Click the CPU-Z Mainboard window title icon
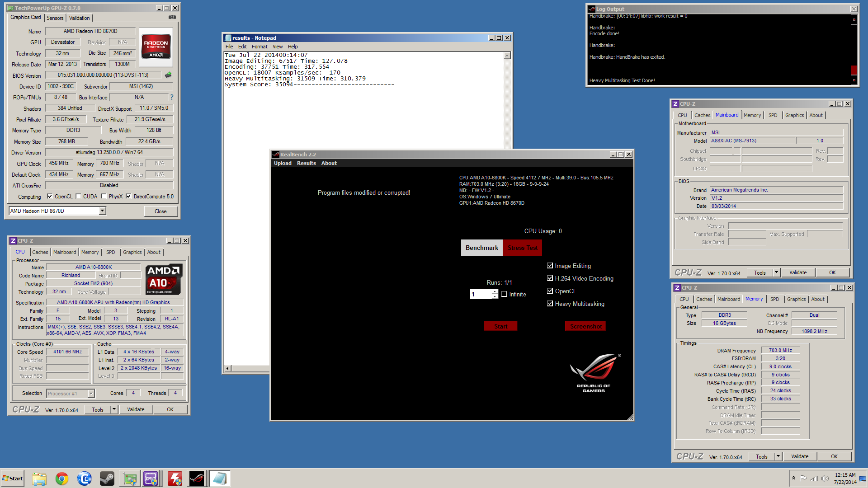 coord(675,104)
